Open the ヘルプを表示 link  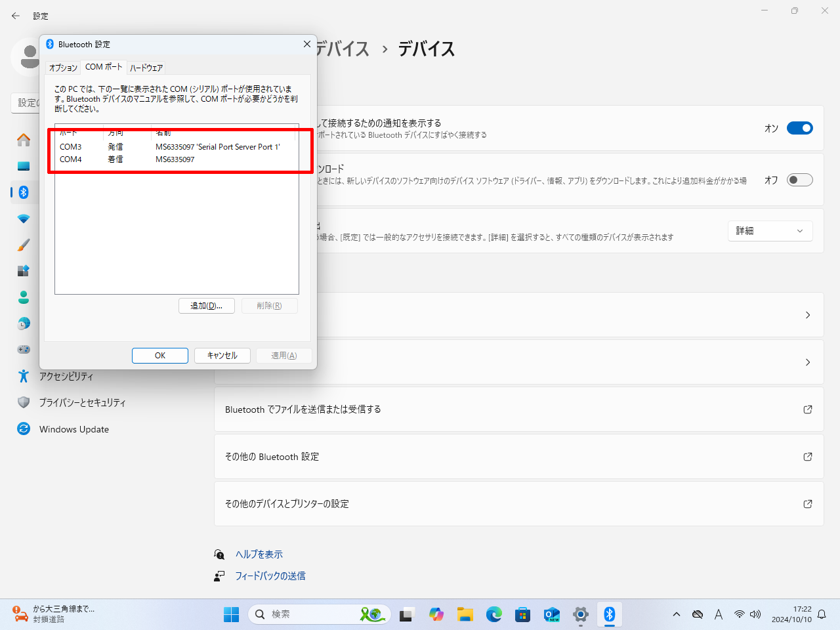click(259, 555)
